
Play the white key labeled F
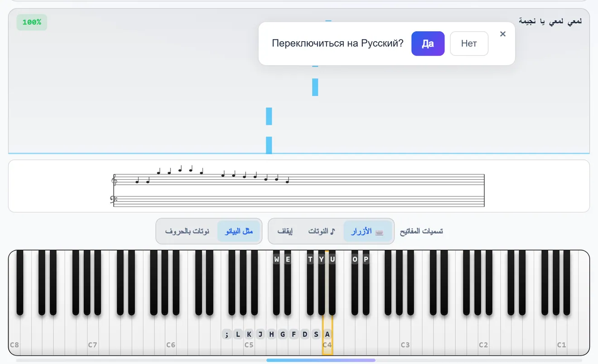pyautogui.click(x=294, y=335)
